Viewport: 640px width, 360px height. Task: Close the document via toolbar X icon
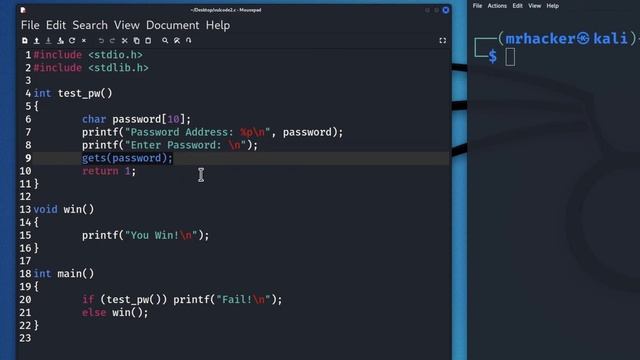tap(84, 41)
